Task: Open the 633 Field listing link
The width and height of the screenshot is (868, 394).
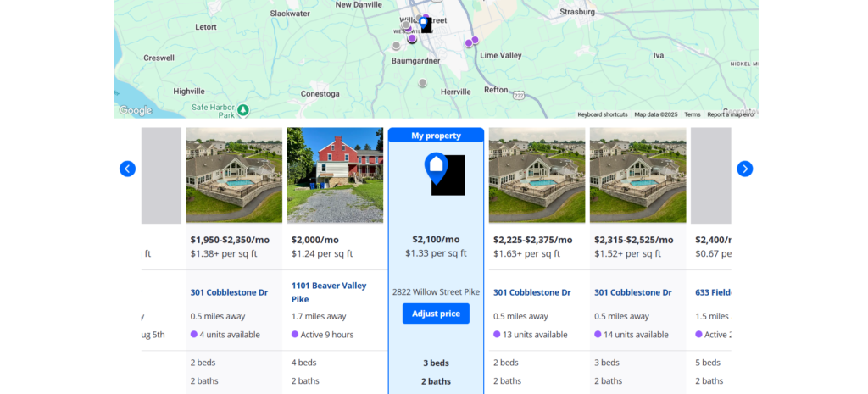Action: coord(712,292)
